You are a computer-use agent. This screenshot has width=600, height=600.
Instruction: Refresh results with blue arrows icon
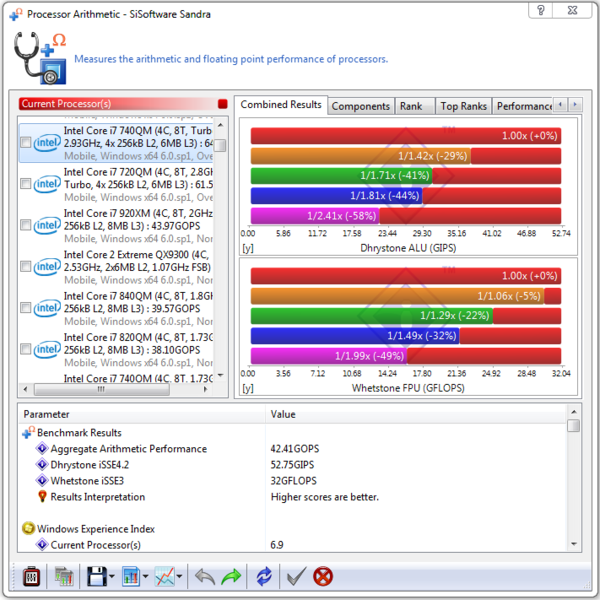tap(264, 577)
